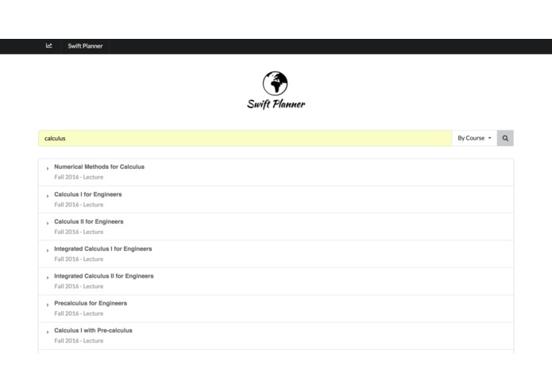Expand Numerical Methods for Calculus arrow
The width and height of the screenshot is (552, 392).
tap(48, 169)
